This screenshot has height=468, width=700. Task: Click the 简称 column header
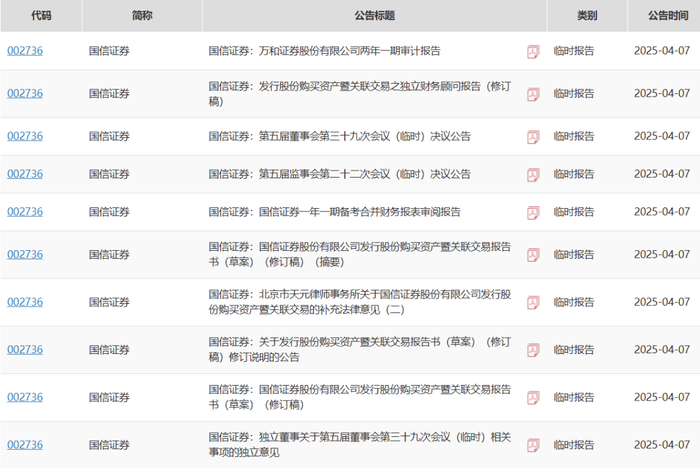142,16
